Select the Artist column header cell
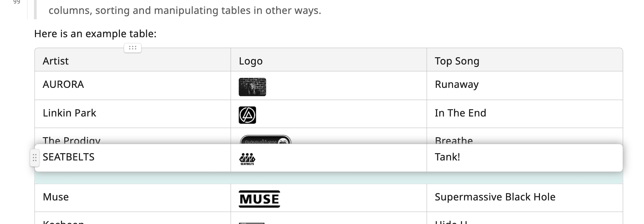The image size is (644, 224). coord(133,61)
